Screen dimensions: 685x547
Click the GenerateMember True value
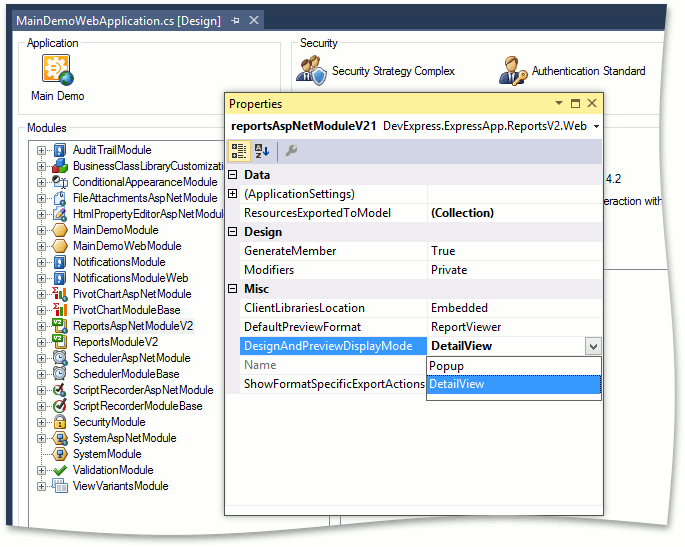point(514,251)
